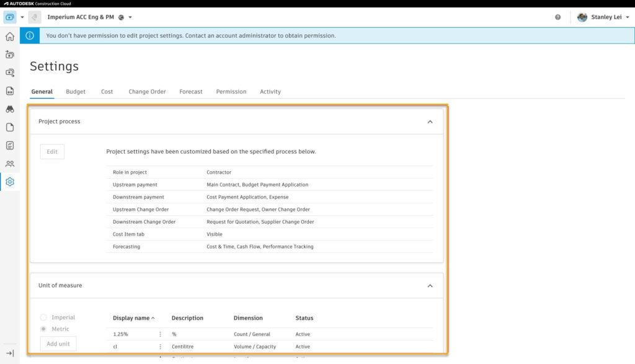Open the Settings gear sidebar icon

(x=10, y=182)
